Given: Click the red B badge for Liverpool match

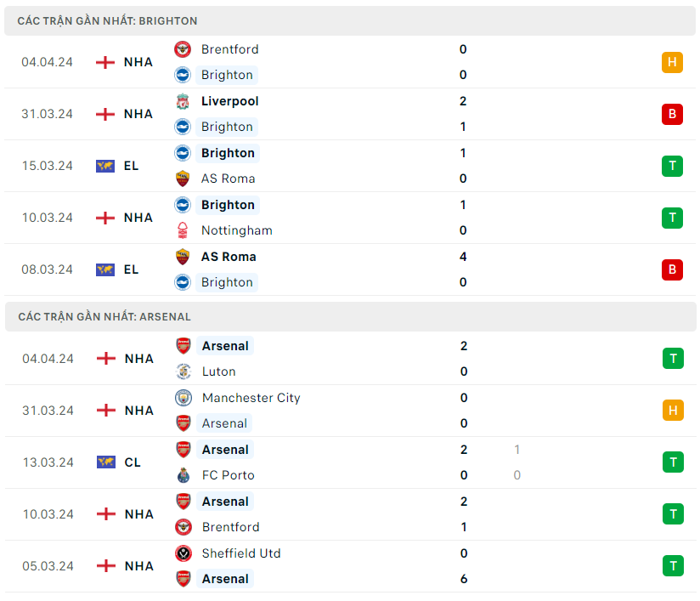Looking at the screenshot, I should point(672,114).
